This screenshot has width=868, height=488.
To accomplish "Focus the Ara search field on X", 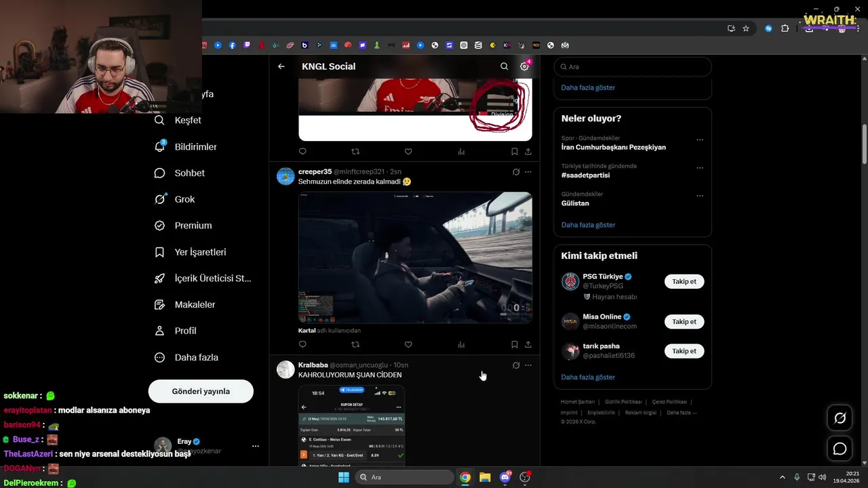I will pos(633,66).
